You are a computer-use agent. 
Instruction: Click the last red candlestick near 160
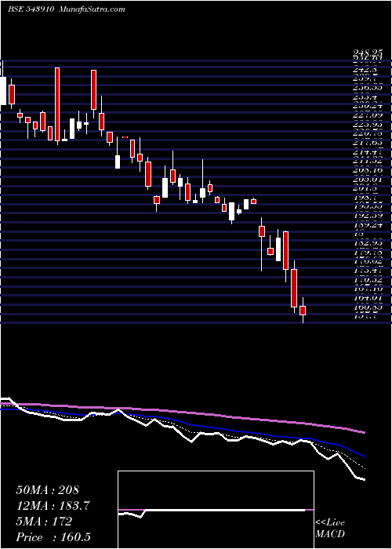(x=303, y=311)
